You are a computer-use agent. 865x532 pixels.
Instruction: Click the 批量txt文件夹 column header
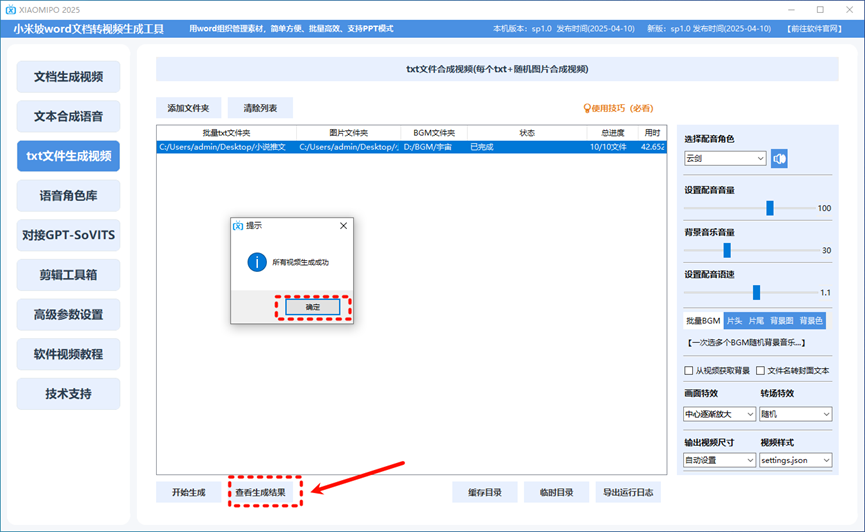point(227,133)
